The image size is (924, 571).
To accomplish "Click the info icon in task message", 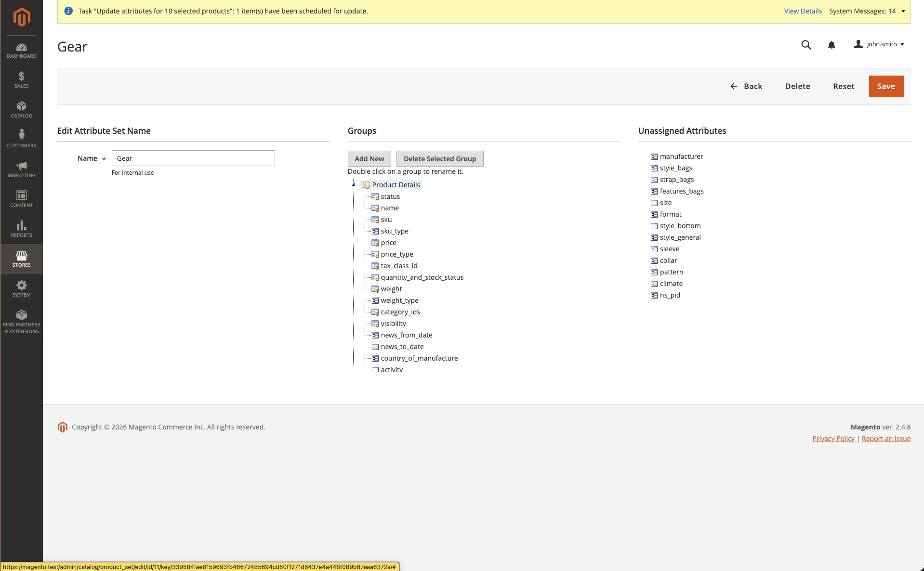I will pyautogui.click(x=68, y=11).
